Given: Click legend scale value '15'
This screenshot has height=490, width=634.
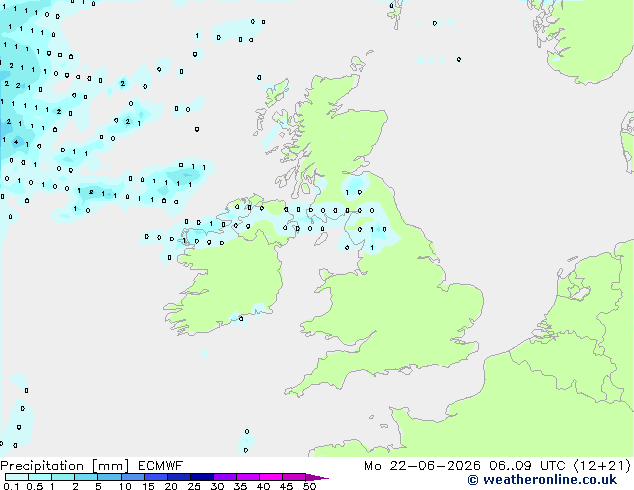Looking at the screenshot, I should pyautogui.click(x=148, y=486).
